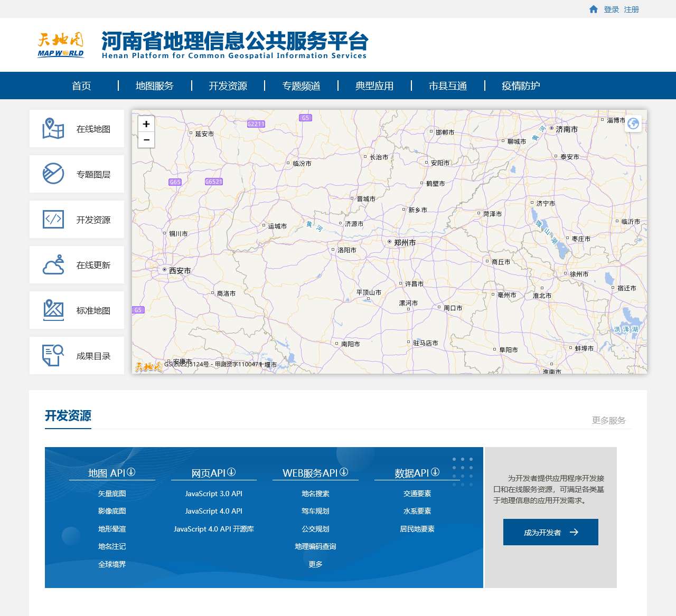Click 西安市 label on the map
Screen dimensions: 676x616
(x=180, y=270)
